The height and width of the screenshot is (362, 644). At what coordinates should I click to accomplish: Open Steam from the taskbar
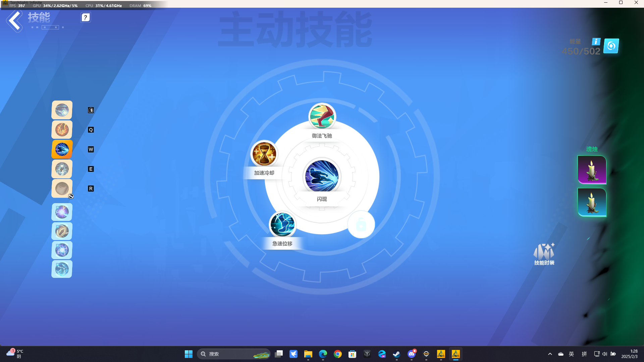(x=396, y=354)
